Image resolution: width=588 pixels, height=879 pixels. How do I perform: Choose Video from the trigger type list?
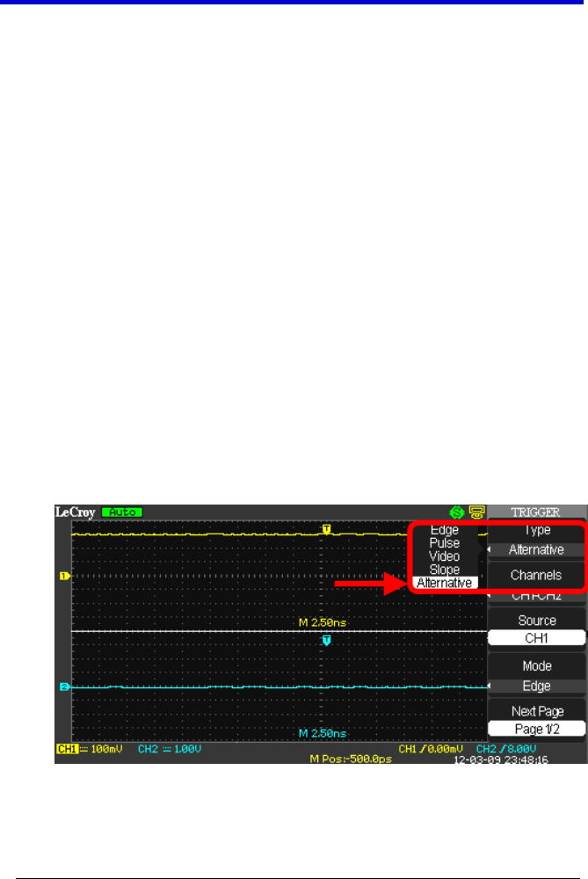(x=445, y=556)
